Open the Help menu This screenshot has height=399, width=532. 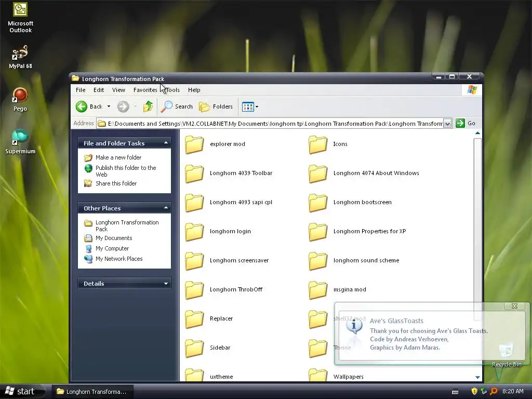click(x=194, y=90)
